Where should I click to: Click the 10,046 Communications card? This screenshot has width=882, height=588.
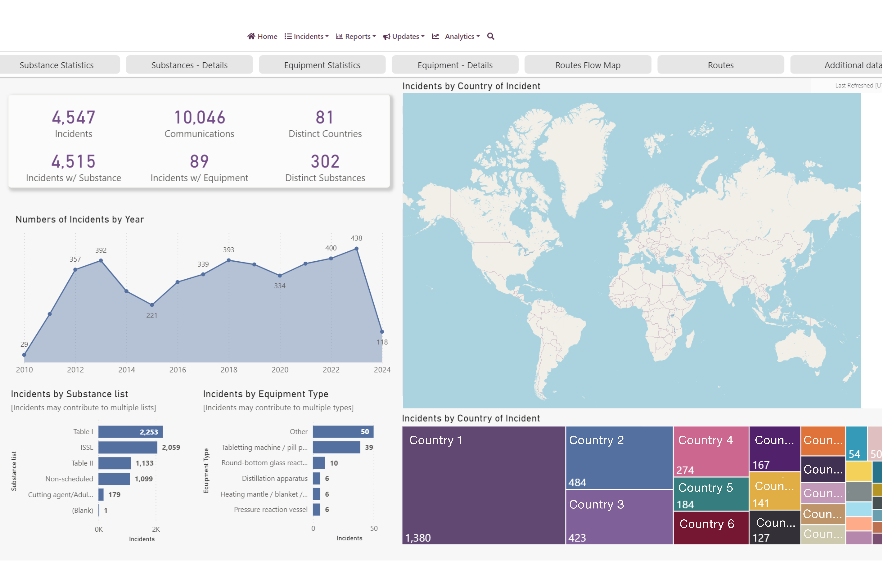[x=199, y=124]
